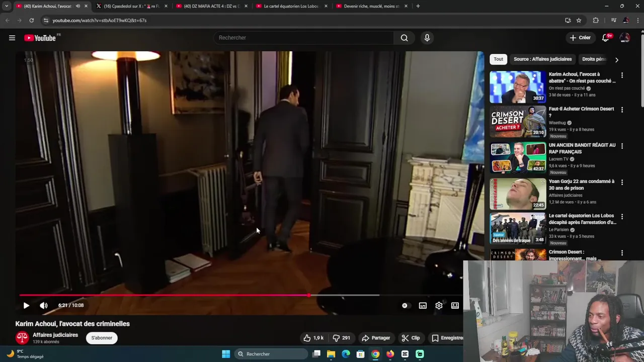
Task: Open options for cartel Los Lobos video
Action: (x=622, y=217)
